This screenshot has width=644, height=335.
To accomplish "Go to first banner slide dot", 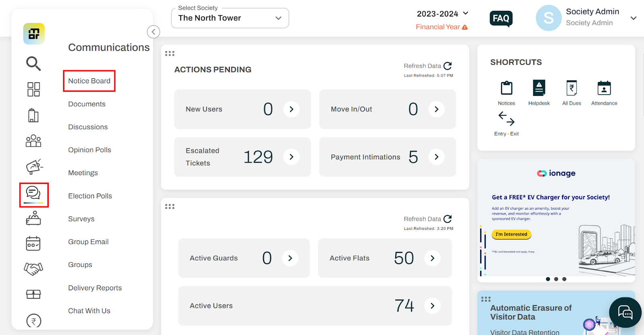I will pyautogui.click(x=548, y=279).
